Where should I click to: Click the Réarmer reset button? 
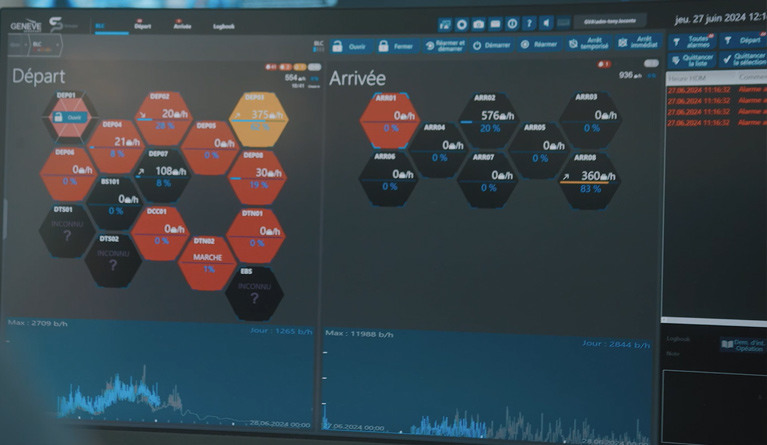(539, 45)
